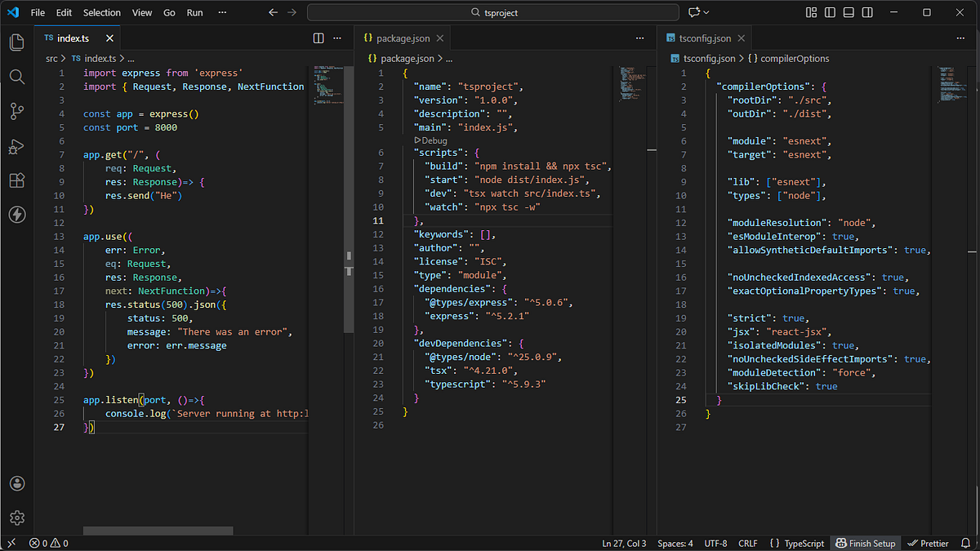Open the Selection menu
The image size is (980, 551).
[102, 12]
